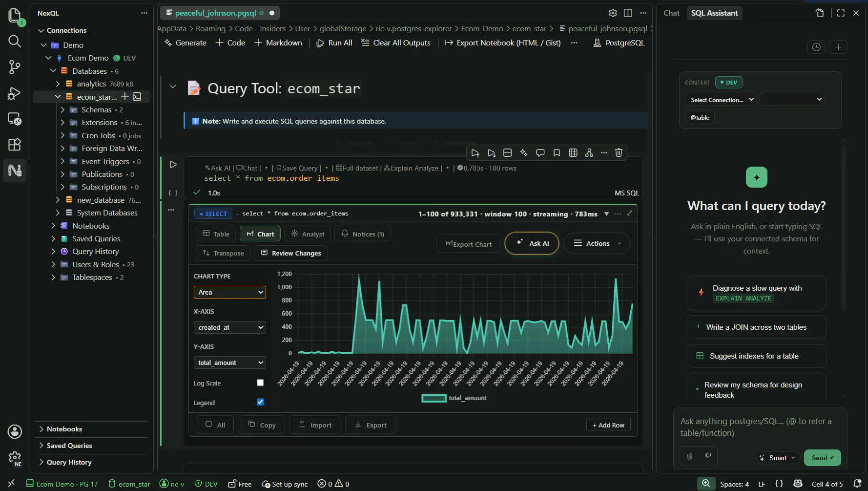
Task: Click the Transpose button
Action: click(224, 253)
